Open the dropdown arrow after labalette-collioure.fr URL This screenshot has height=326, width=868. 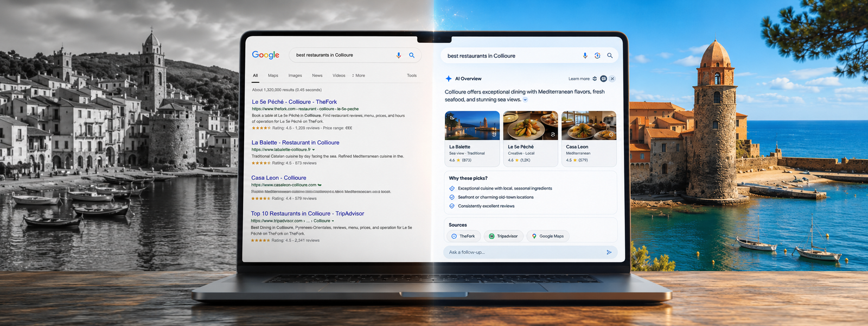(x=314, y=150)
